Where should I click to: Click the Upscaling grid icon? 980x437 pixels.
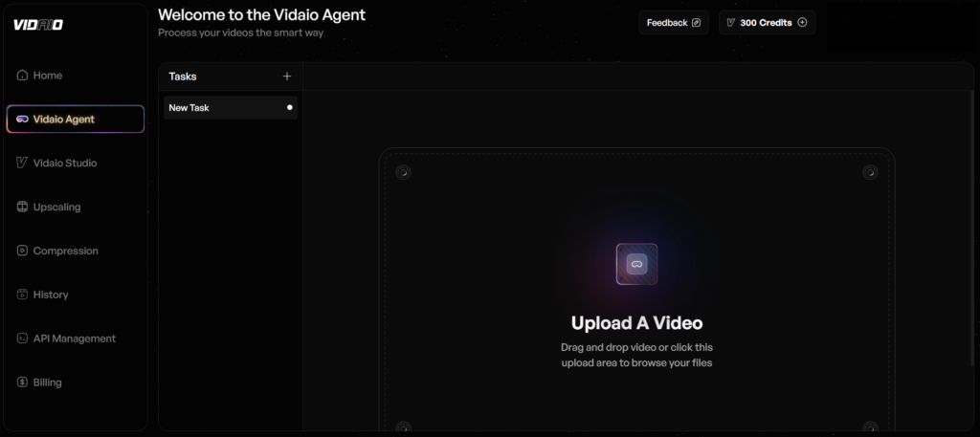22,207
